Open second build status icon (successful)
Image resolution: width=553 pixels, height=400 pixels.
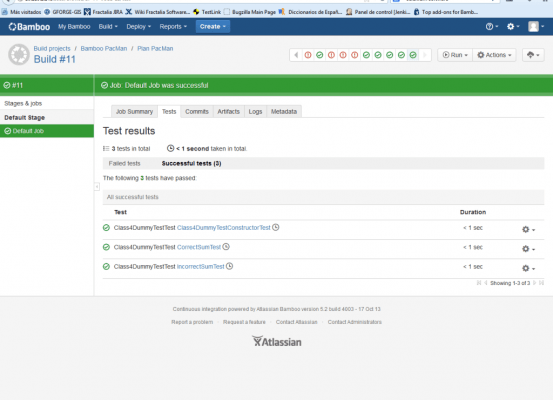[x=320, y=55]
